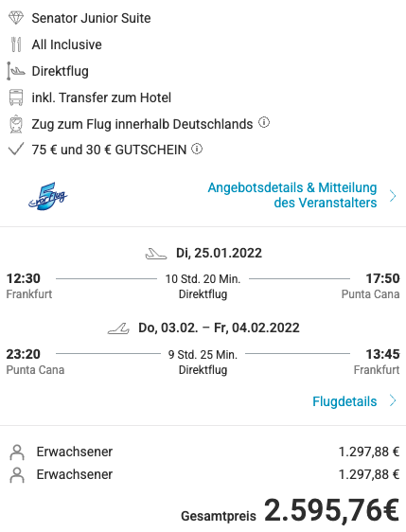Click the departing plane icon by 25.01.2022
Viewport: 406px width, 532px height.
(156, 254)
